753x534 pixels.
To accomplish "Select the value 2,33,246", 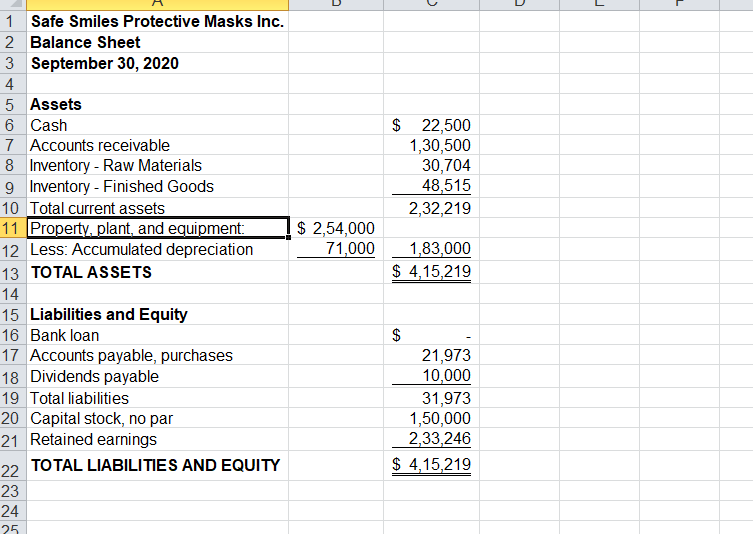I will [x=431, y=439].
